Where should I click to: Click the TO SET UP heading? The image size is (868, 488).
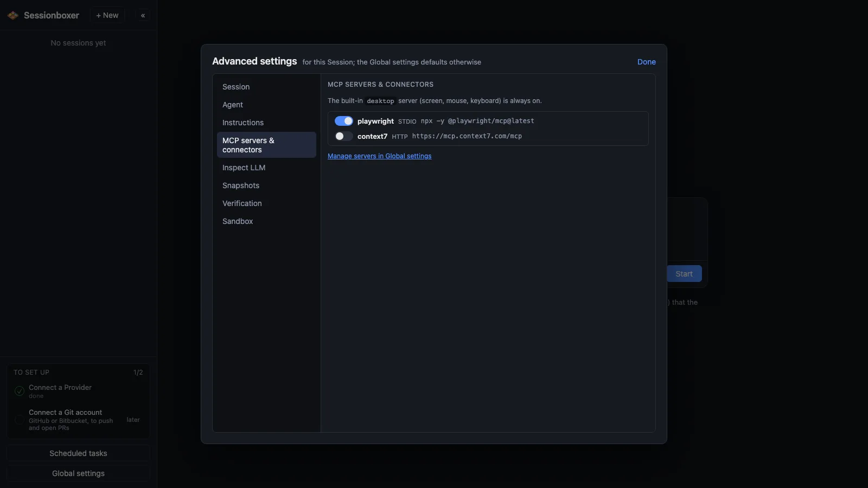pyautogui.click(x=31, y=373)
